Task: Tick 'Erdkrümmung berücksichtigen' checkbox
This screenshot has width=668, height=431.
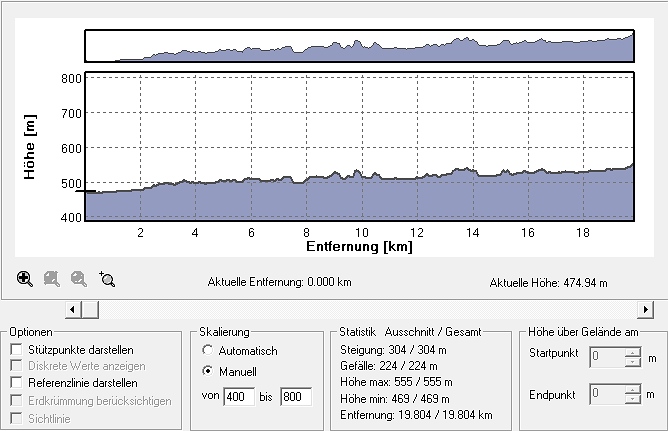Action: 15,401
